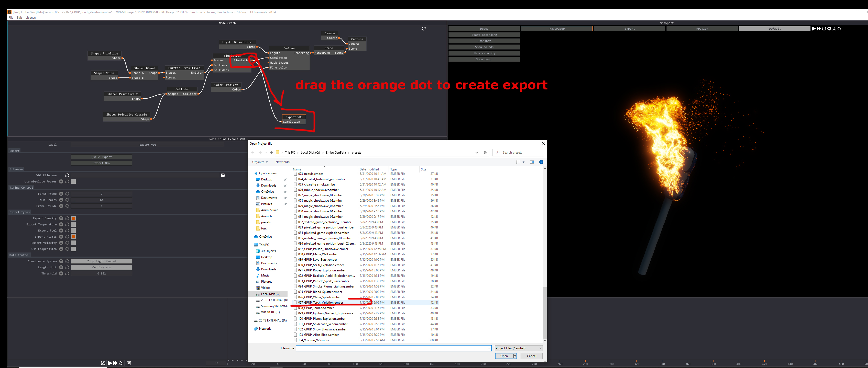Open Length Unit Centimeters dropdown
The image size is (868, 368).
point(101,267)
